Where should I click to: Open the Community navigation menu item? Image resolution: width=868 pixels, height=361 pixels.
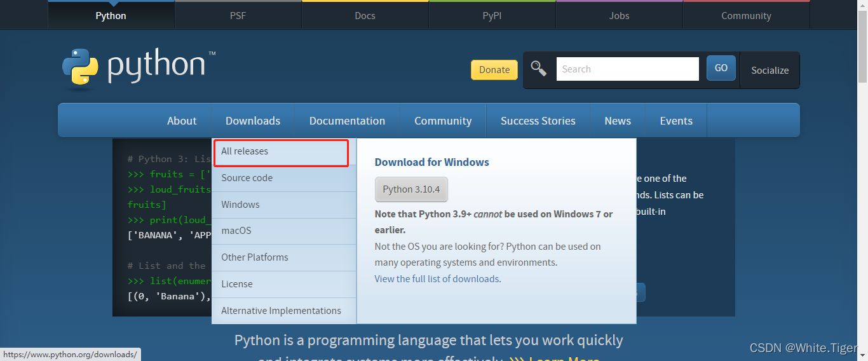point(443,121)
